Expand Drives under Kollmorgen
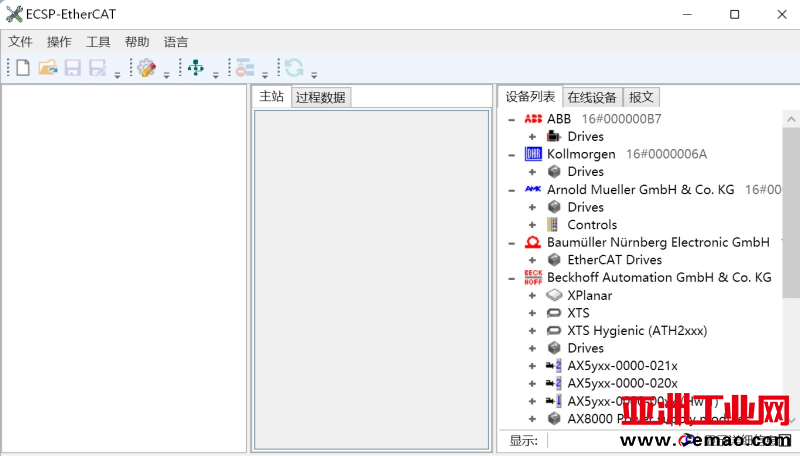 tap(532, 172)
